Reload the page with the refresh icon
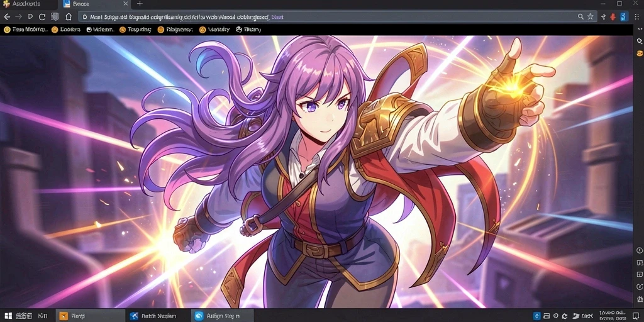This screenshot has height=322, width=644. (x=42, y=17)
